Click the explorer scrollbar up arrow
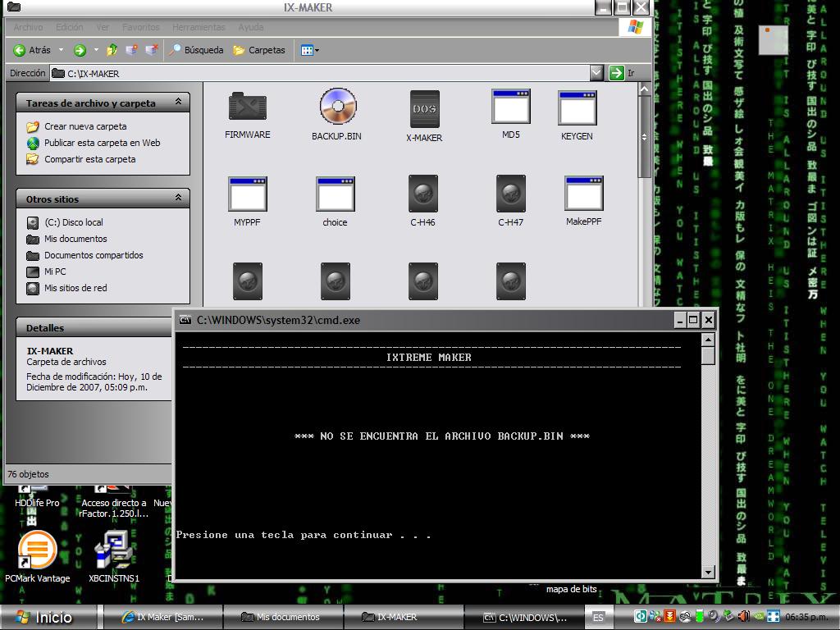This screenshot has width=840, height=630. tap(645, 89)
